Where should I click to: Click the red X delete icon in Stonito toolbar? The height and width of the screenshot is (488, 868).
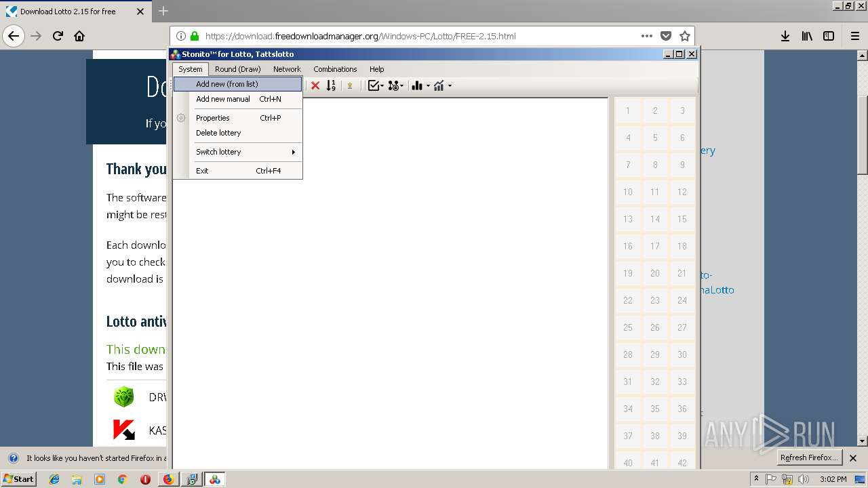(x=315, y=85)
